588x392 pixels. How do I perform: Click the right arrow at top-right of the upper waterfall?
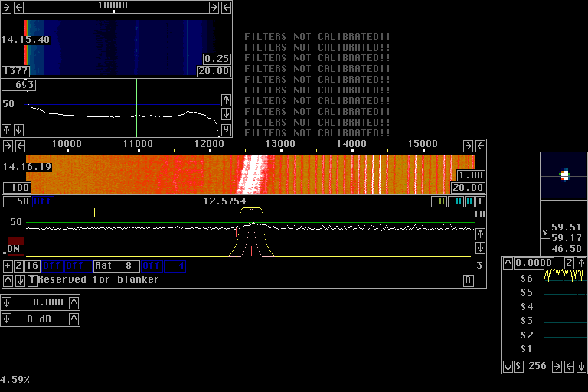pyautogui.click(x=214, y=7)
